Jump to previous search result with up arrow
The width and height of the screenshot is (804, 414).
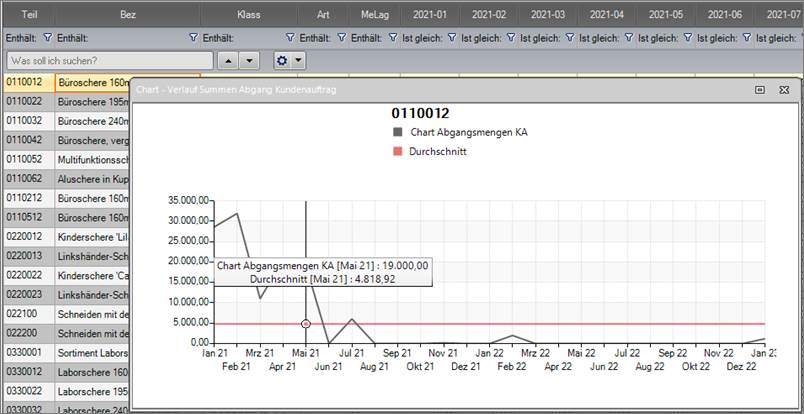coord(228,60)
